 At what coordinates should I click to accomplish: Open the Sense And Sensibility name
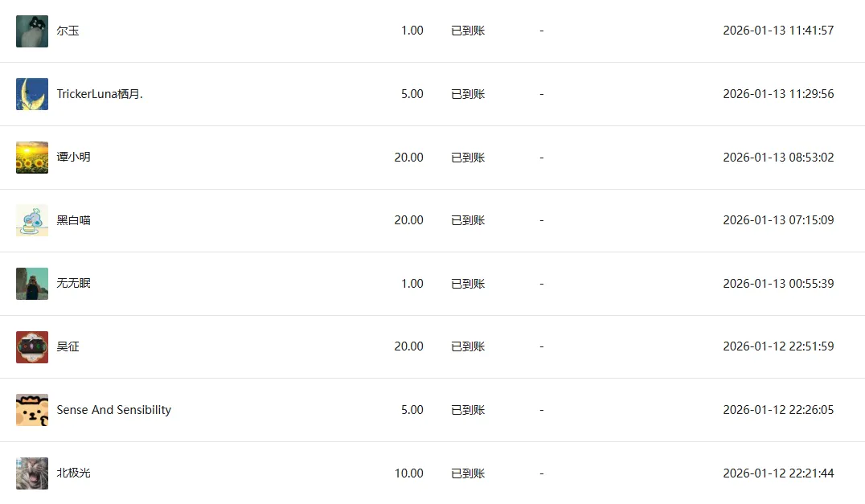113,410
